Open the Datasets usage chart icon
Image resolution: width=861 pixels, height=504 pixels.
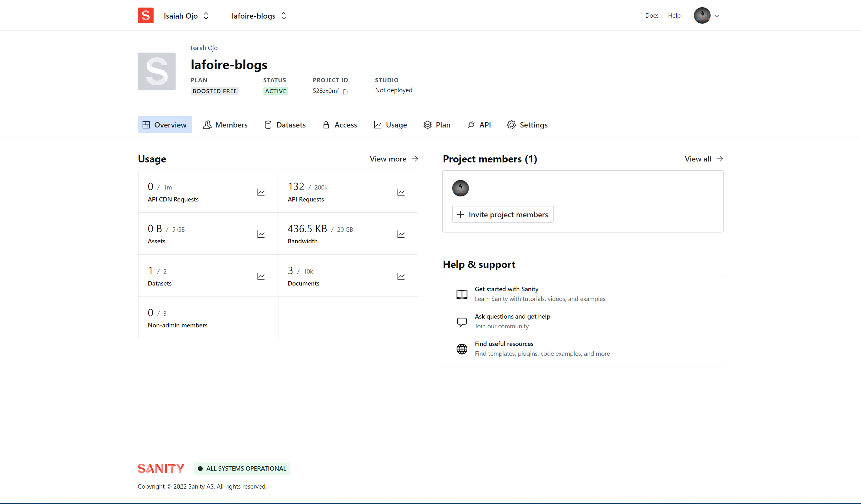click(x=261, y=276)
